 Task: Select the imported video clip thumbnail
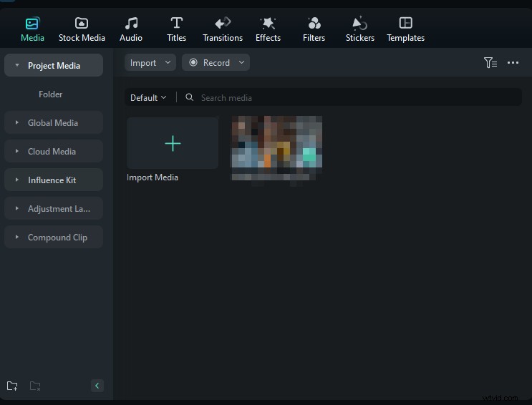pyautogui.click(x=276, y=148)
